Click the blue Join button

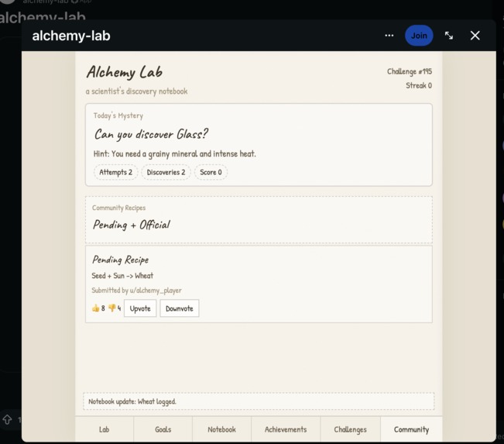click(419, 36)
